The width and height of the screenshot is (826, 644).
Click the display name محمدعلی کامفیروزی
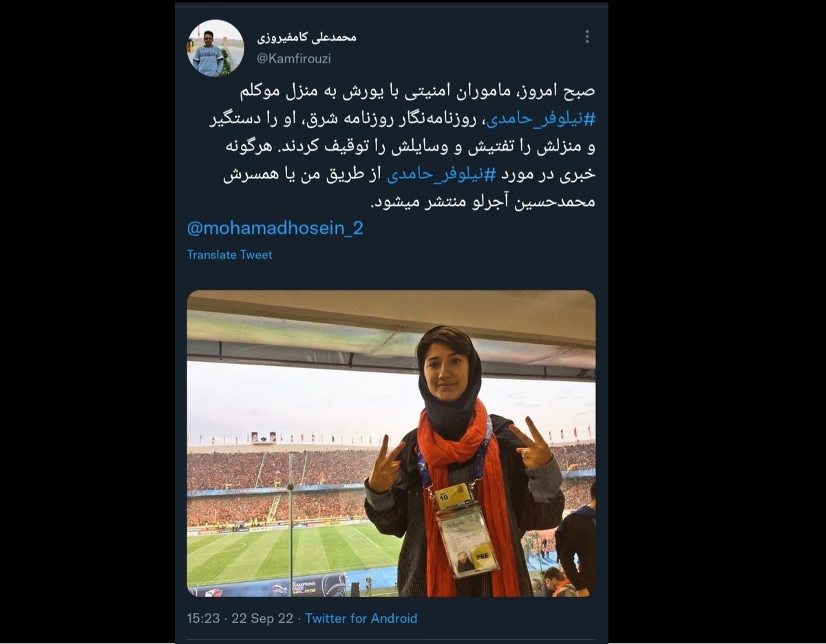point(306,37)
